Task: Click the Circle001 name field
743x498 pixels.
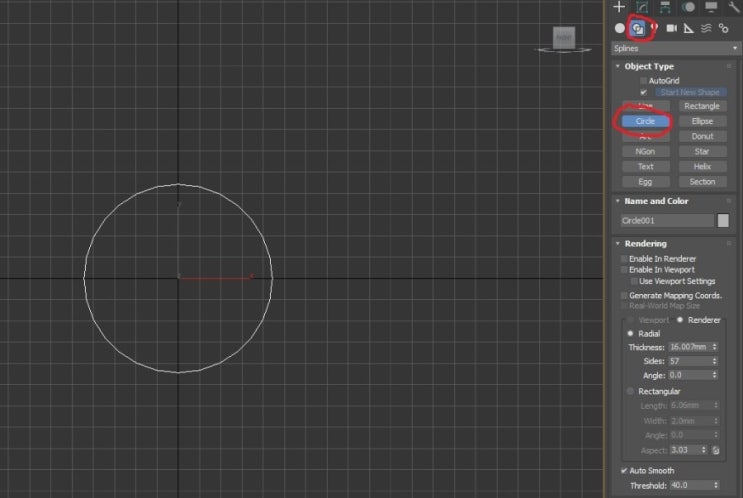Action: (x=667, y=220)
